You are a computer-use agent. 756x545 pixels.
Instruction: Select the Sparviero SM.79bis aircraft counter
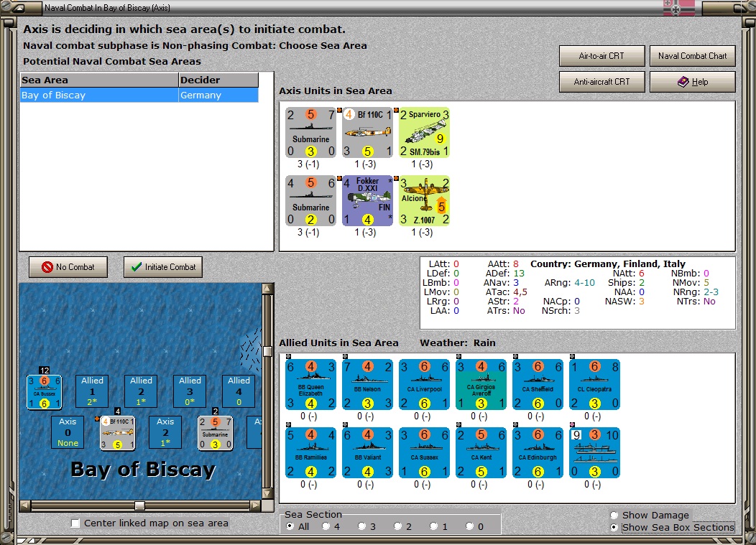(x=424, y=133)
